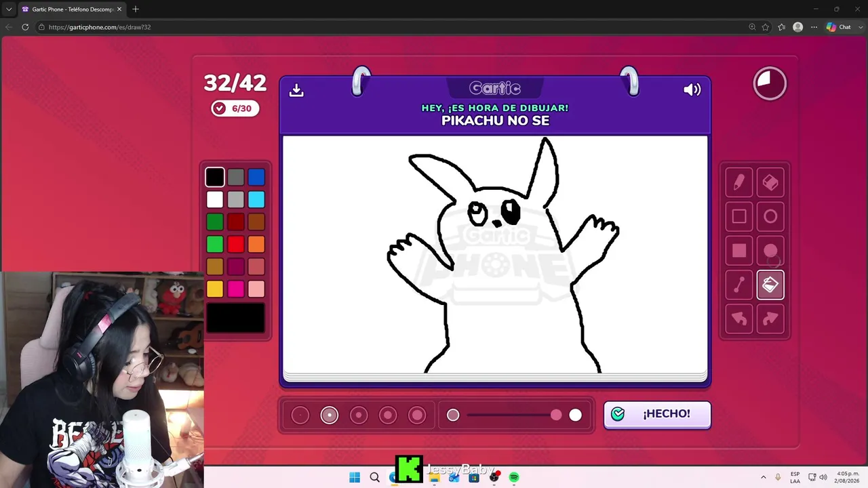Pick the brown color swatch

(256, 222)
